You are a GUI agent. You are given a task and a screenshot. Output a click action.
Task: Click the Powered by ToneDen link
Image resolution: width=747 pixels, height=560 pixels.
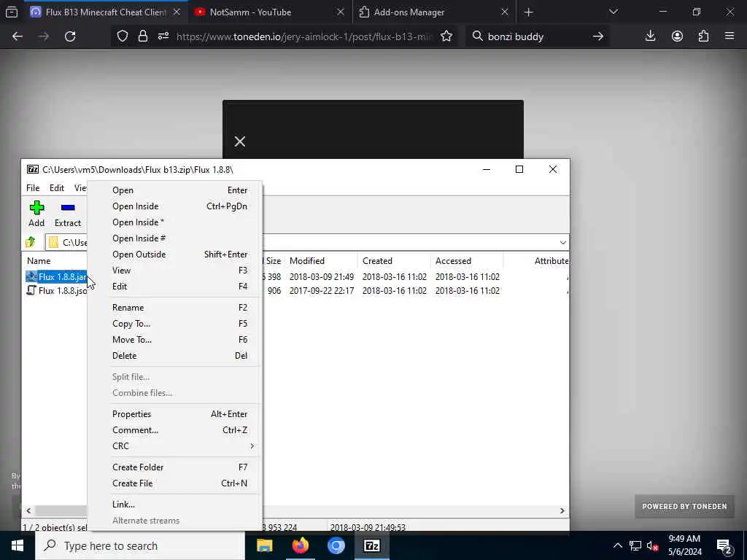pyautogui.click(x=684, y=507)
